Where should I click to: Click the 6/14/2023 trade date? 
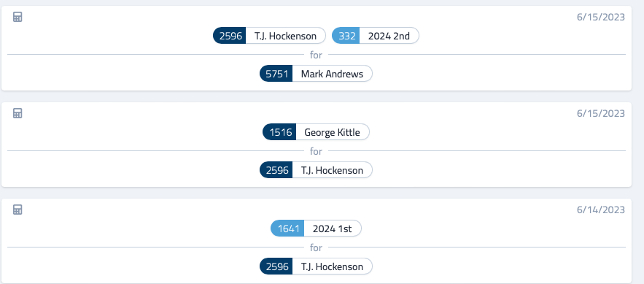(601, 210)
